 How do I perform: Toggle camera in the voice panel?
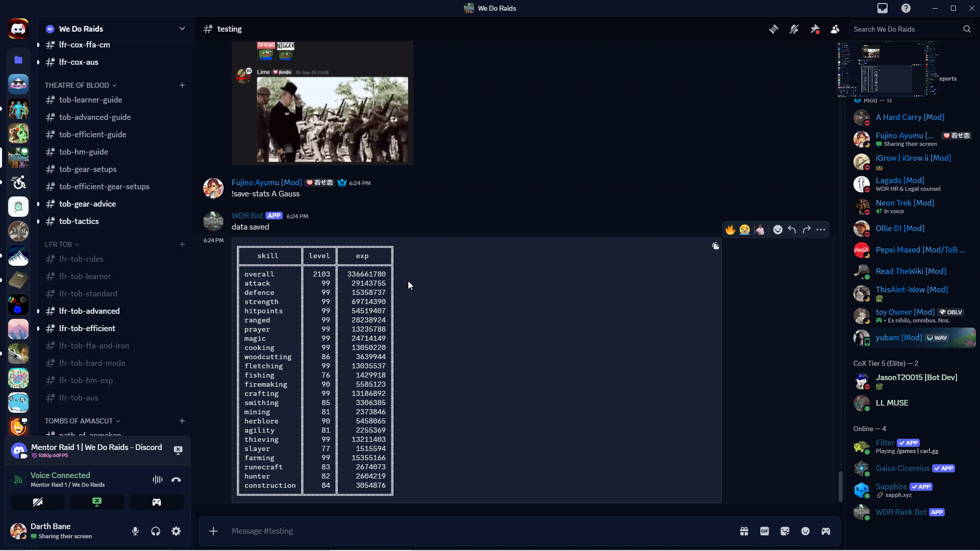(38, 502)
